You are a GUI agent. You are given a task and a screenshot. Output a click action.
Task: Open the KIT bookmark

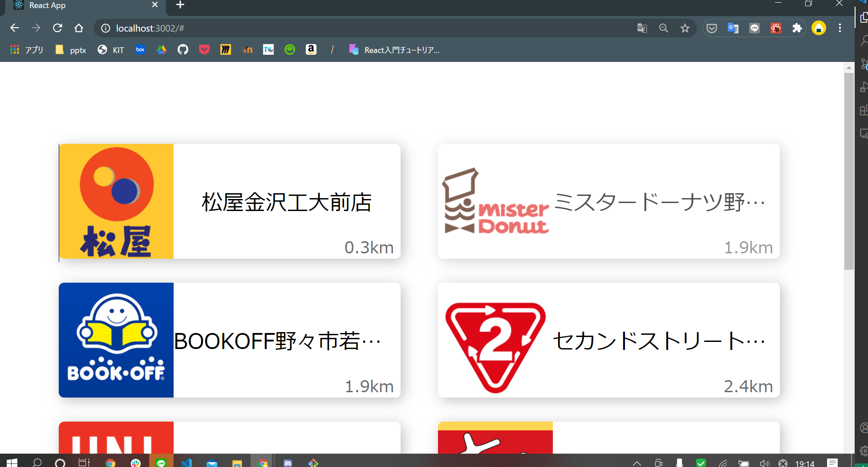(x=111, y=50)
